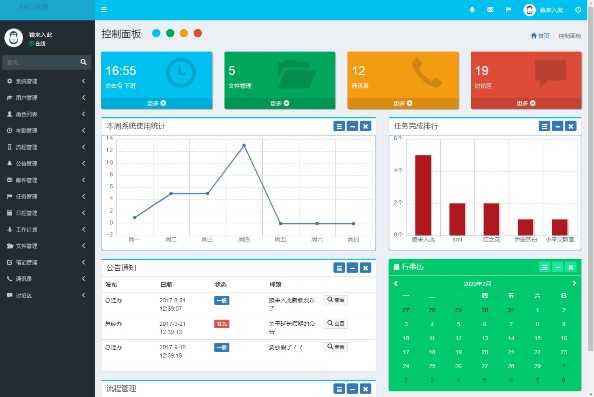
Task: Go to the previous month in the calendar
Action: point(396,283)
